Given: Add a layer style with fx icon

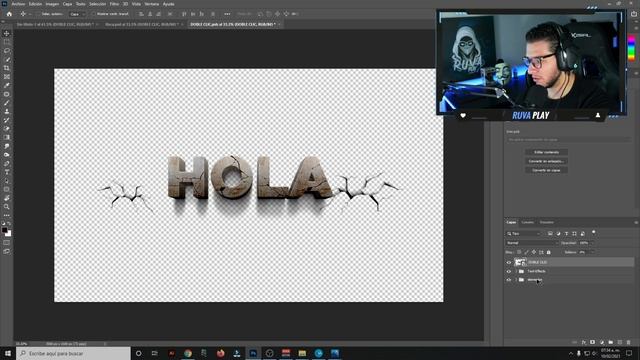Looking at the screenshot, I should point(584,342).
